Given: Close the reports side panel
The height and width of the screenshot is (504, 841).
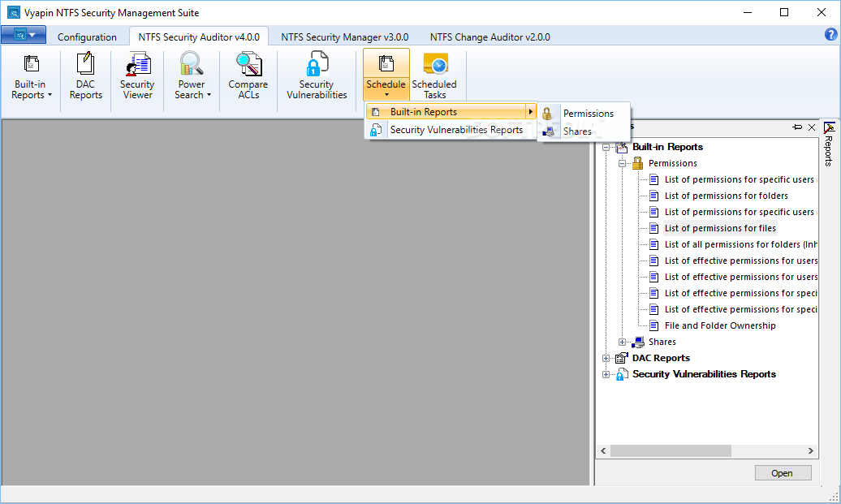Looking at the screenshot, I should click(x=812, y=127).
